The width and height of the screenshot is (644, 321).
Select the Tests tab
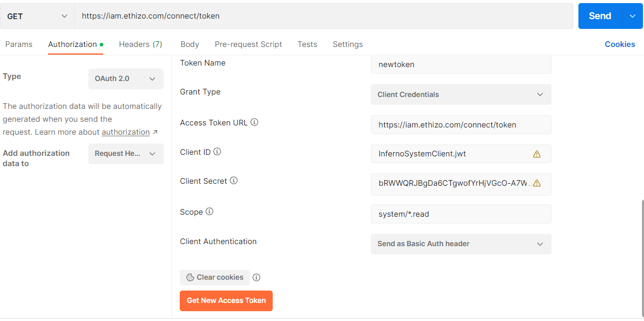307,44
